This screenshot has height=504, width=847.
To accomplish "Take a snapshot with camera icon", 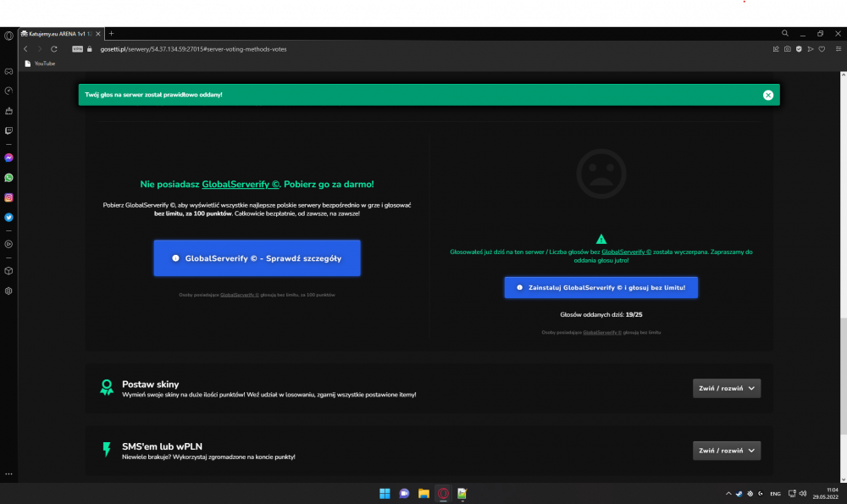I will [x=788, y=48].
